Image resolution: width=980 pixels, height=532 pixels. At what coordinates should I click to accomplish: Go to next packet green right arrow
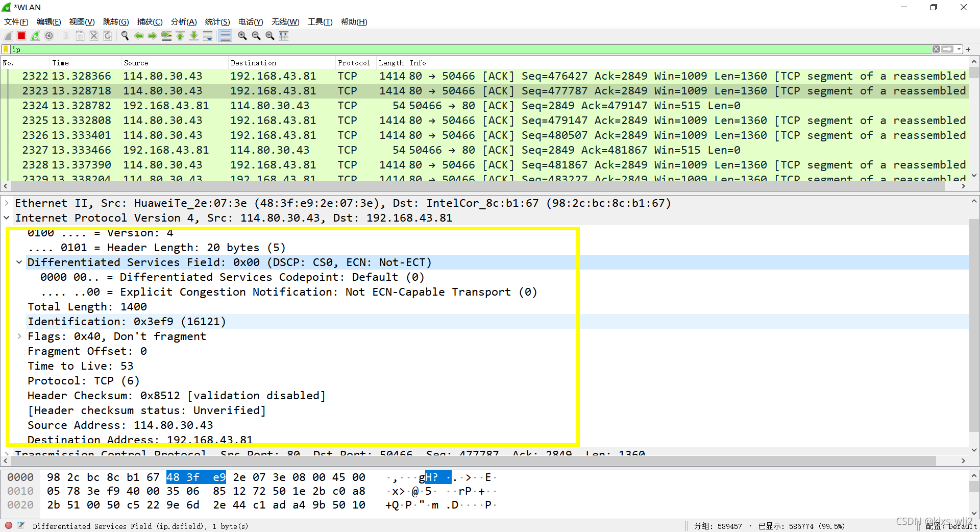click(153, 36)
